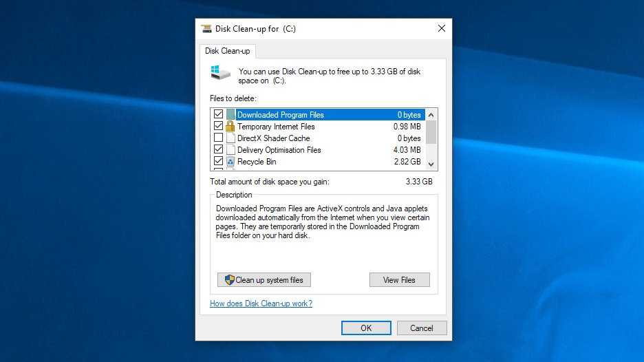Screen dimensions: 644x362
Task: Confirm cleanup with the OK button
Action: coord(366,328)
